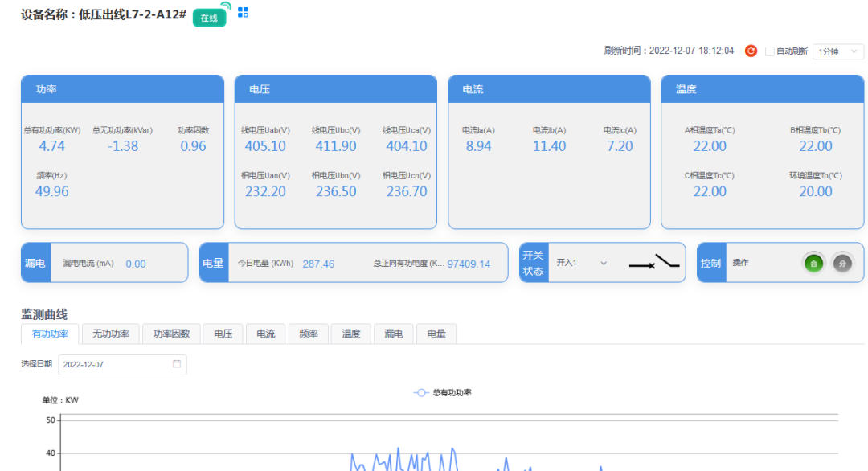Viewport: 868px width, 471px height.
Task: Click the switch state diagram icon
Action: (654, 262)
